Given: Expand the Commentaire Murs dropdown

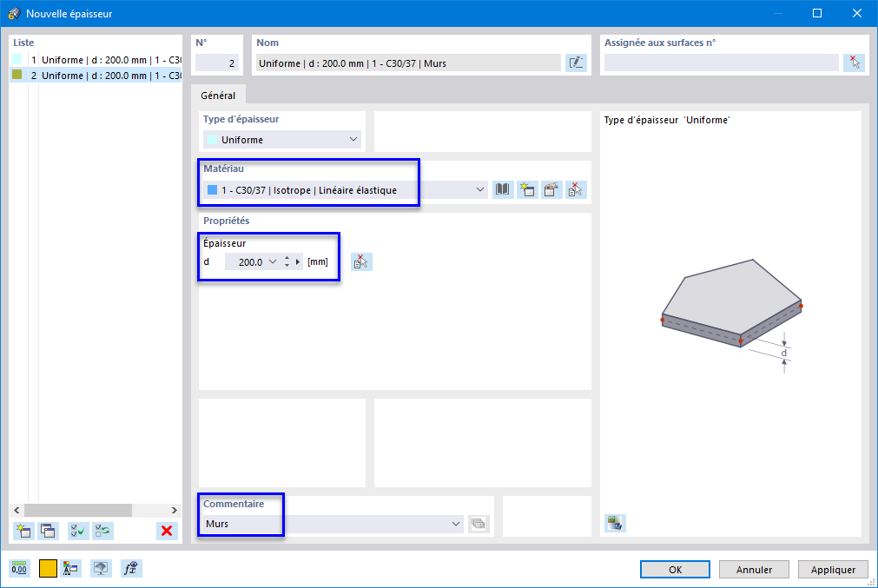Looking at the screenshot, I should click(456, 524).
